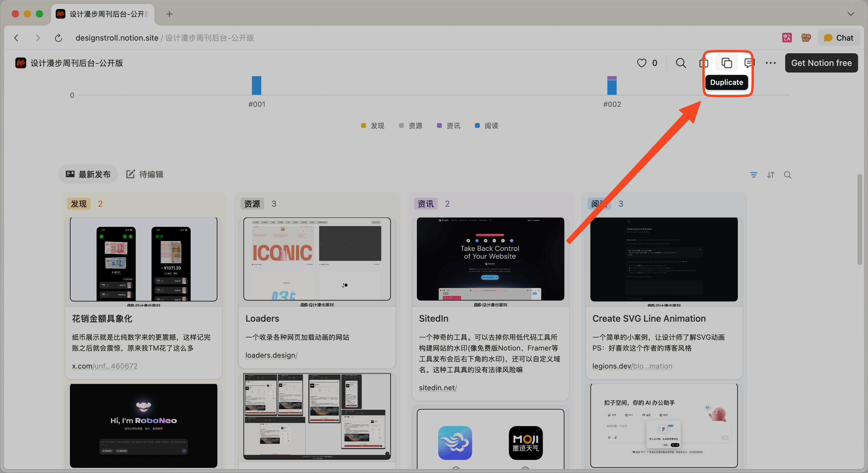868x473 pixels.
Task: Click the Get Notion free button
Action: 821,63
